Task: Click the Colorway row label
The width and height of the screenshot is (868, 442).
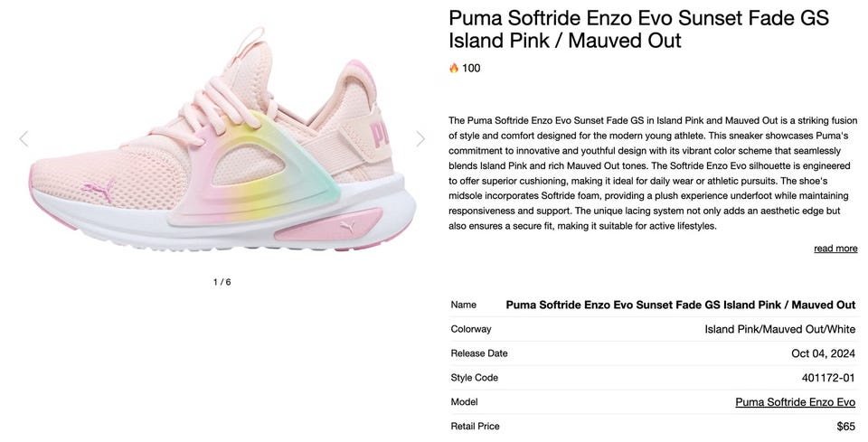Action: pyautogui.click(x=471, y=329)
